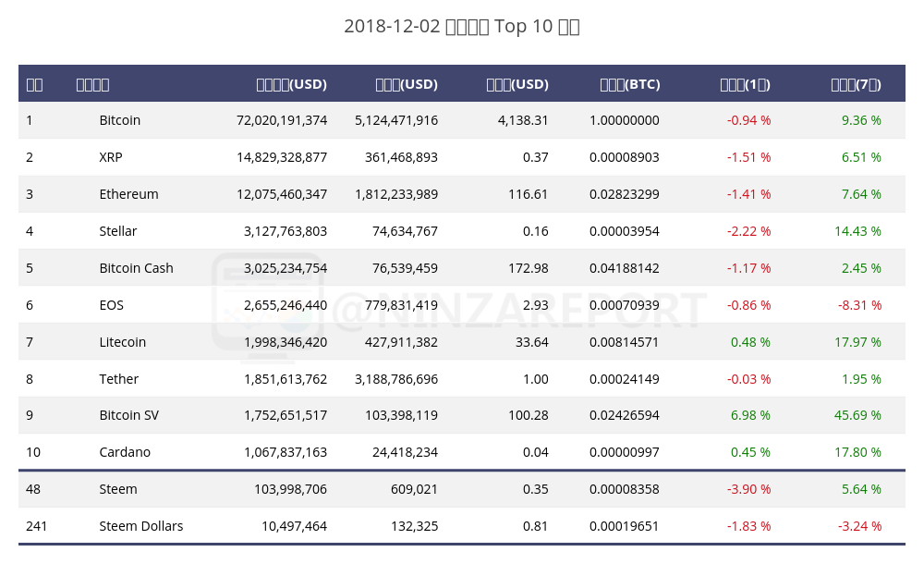This screenshot has height=564, width=924.
Task: Select the "Cardano" coin name
Action: click(x=125, y=452)
